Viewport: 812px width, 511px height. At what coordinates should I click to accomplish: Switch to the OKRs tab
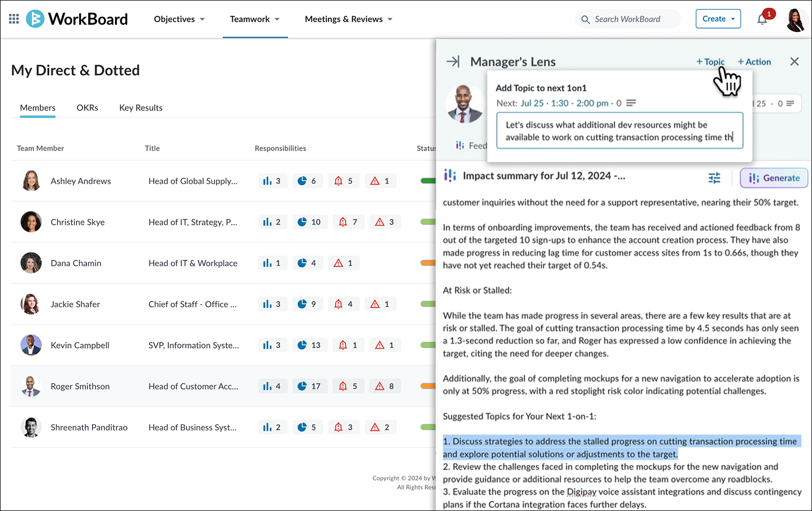coord(87,108)
